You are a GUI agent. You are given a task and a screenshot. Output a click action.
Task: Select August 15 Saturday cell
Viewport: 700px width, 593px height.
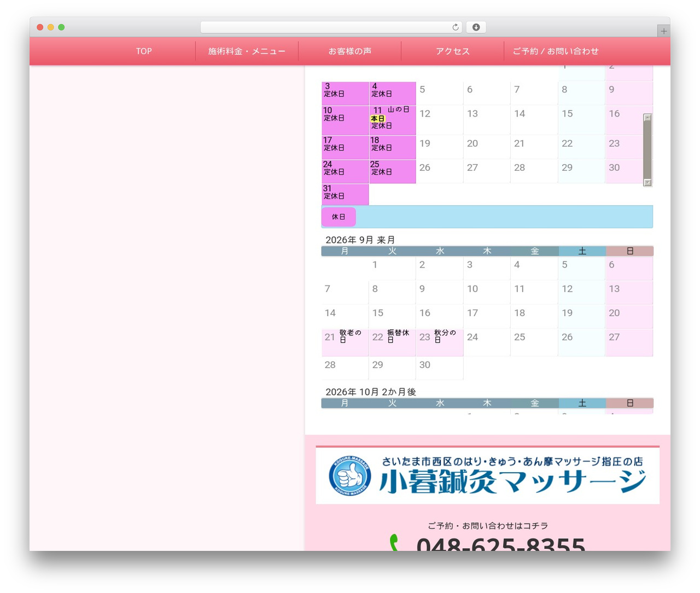tap(581, 120)
